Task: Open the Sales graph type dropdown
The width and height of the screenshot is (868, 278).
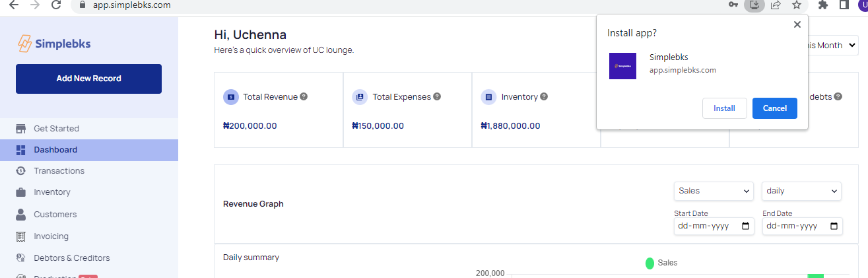Action: 714,191
